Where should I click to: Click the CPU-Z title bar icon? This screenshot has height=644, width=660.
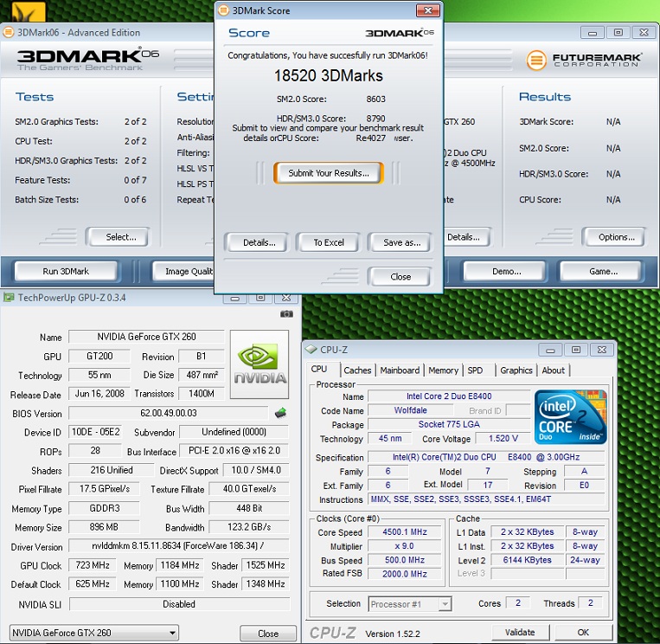[311, 349]
